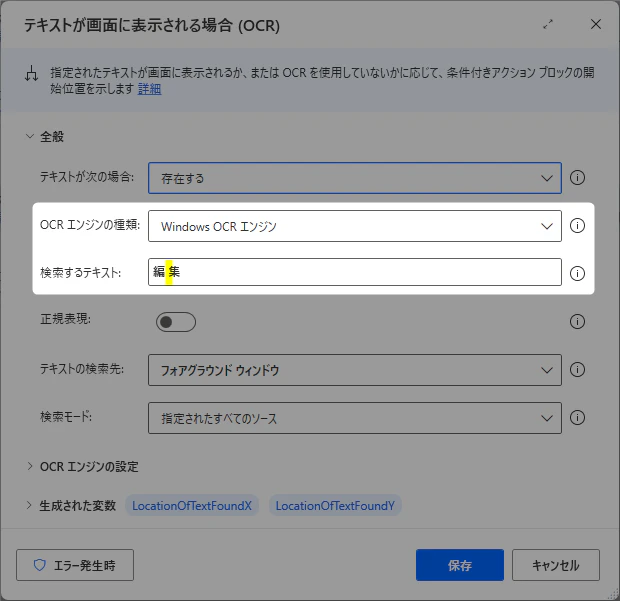Close the OCR dialog with X
The width and height of the screenshot is (620, 601).
point(595,25)
